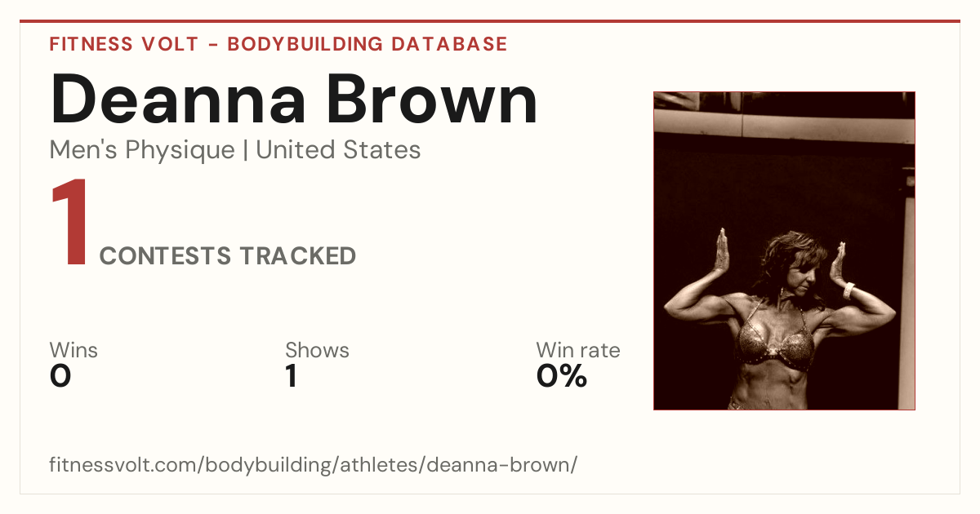Image resolution: width=980 pixels, height=514 pixels.
Task: Click the Win rate label
Action: coord(578,351)
